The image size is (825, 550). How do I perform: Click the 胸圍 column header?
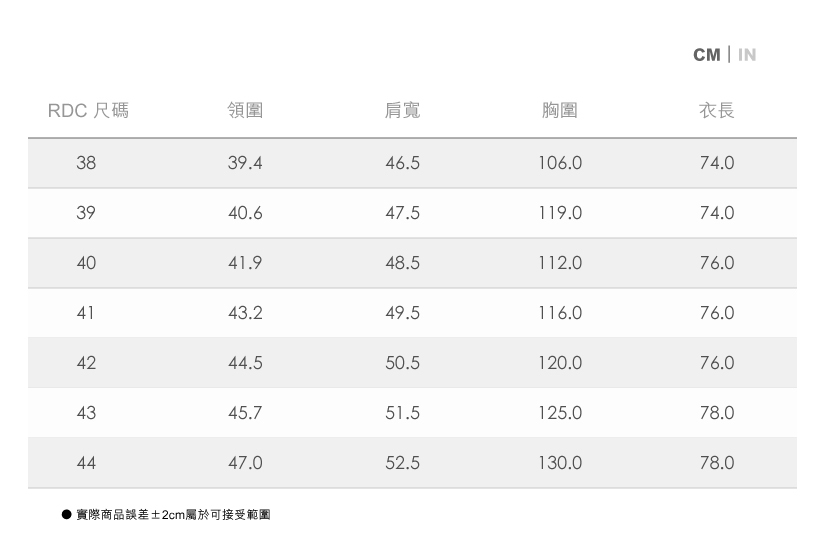click(559, 110)
